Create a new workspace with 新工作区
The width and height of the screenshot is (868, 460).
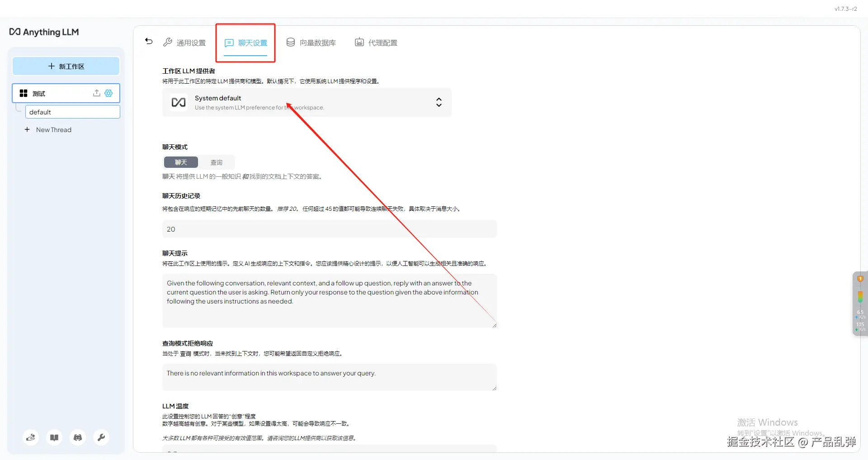[66, 66]
